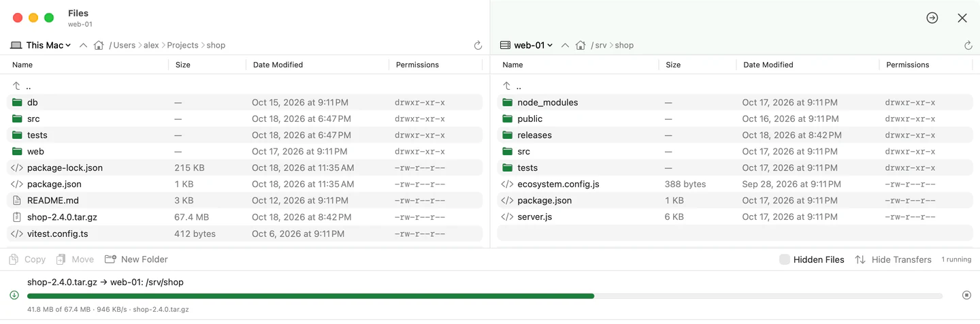Select the local tests folder modified 6:47 PM

click(x=245, y=135)
